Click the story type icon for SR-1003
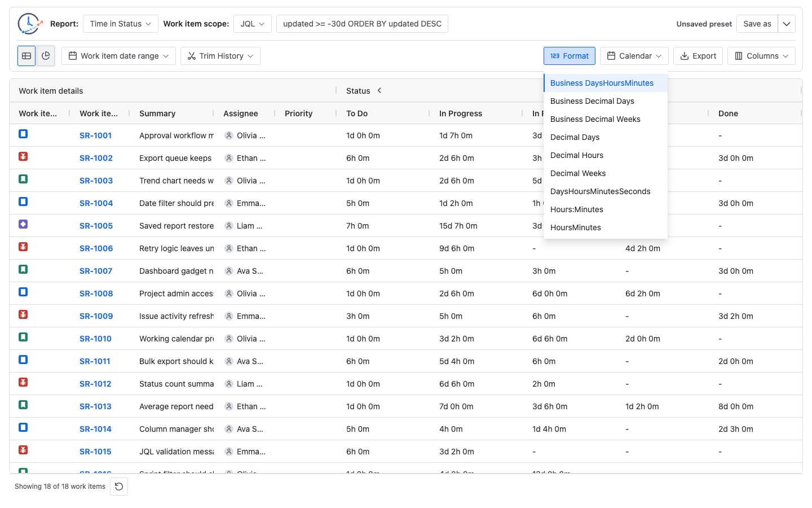Screen dimensions: 812x508 [x=23, y=179]
